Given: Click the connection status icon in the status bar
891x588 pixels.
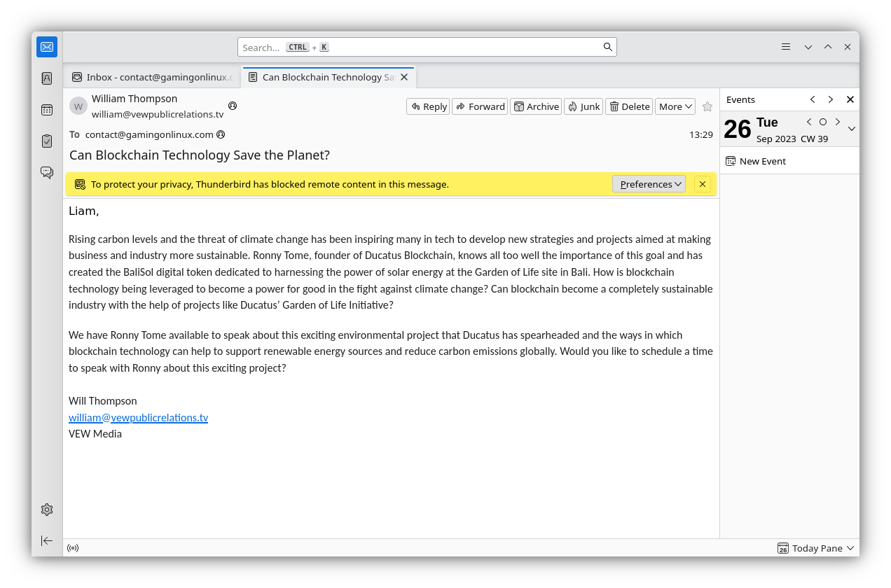Looking at the screenshot, I should (73, 548).
